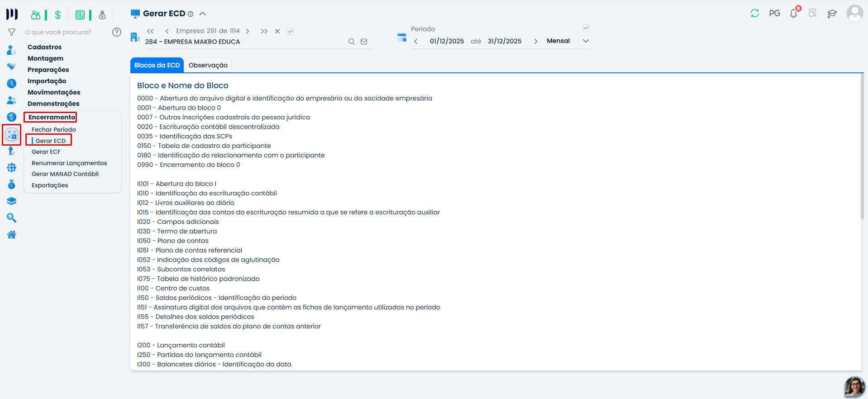Click the help question mark icon
868x399 pixels.
117,32
